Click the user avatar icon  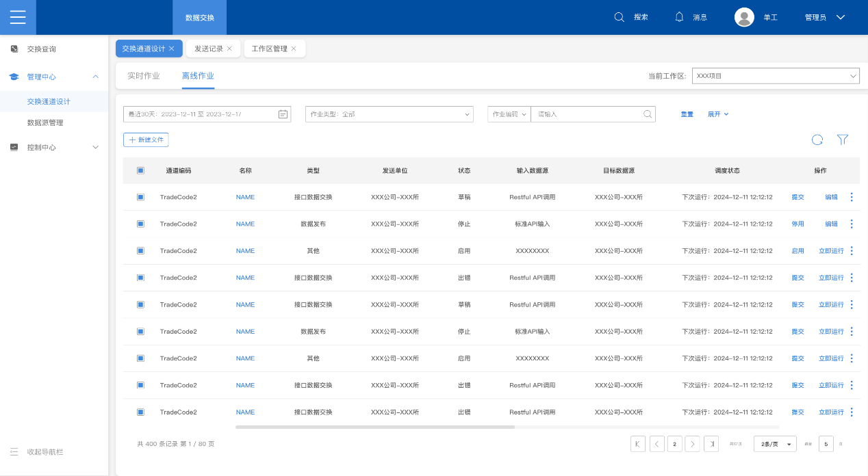[744, 17]
